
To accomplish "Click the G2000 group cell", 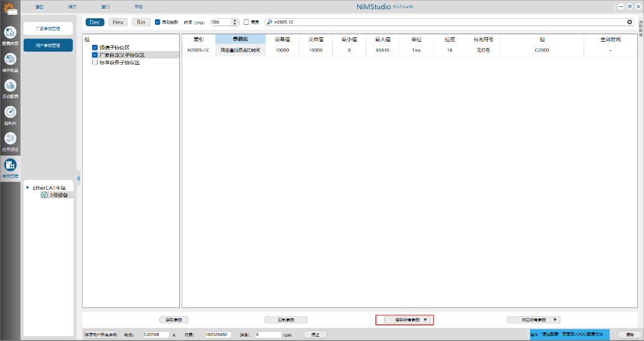I will (542, 50).
